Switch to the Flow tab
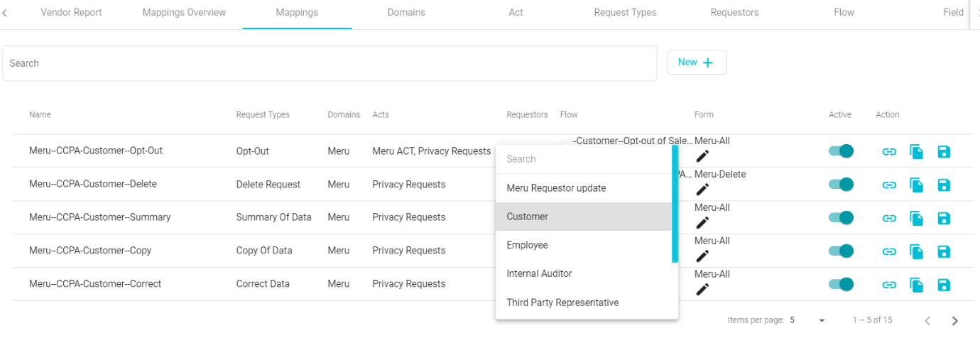The height and width of the screenshot is (338, 980). 844,13
